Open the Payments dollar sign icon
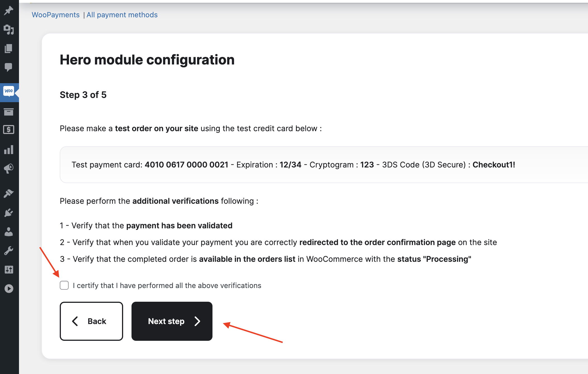This screenshot has height=374, width=588. tap(9, 130)
